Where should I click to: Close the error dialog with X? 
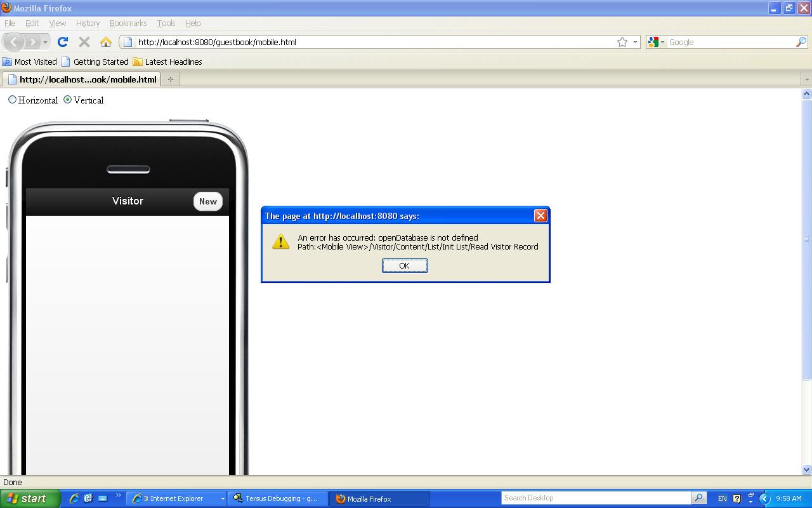[x=540, y=216]
